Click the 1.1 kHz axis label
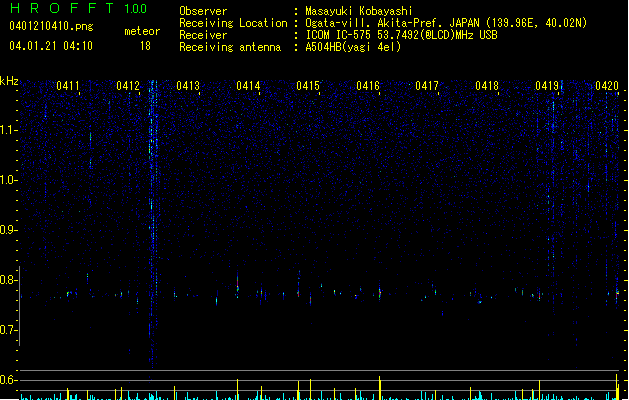629x400 pixels. [8, 130]
